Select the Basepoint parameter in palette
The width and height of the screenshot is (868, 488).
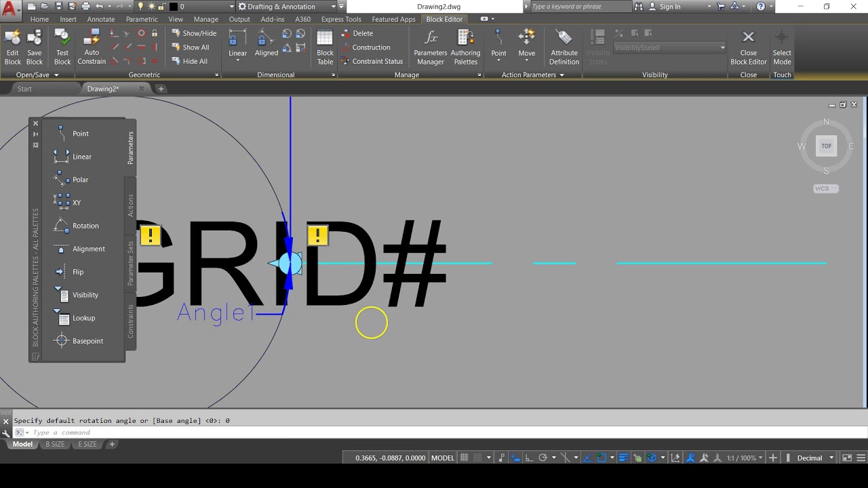click(x=79, y=341)
